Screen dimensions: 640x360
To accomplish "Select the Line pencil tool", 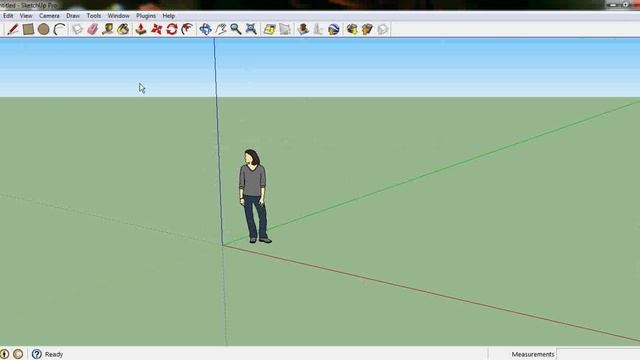I will click(x=13, y=29).
